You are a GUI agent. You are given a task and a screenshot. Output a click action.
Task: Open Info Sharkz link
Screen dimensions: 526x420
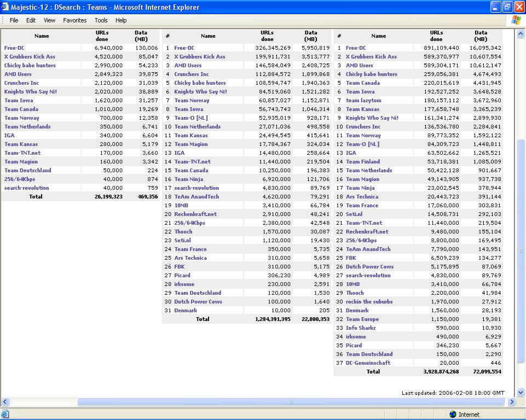pyautogui.click(x=361, y=328)
